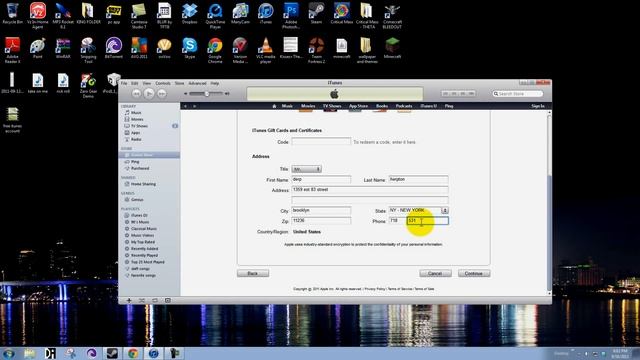640x360 pixels.
Task: Open the File menu in iTunes
Action: pyautogui.click(x=124, y=83)
